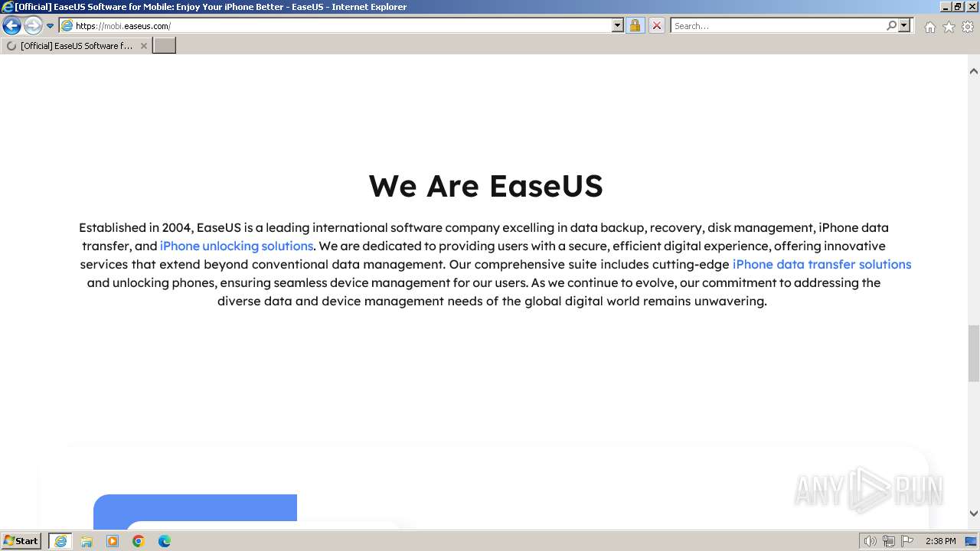Click the vertical scrollbar thumb
The width and height of the screenshot is (980, 551).
click(973, 353)
